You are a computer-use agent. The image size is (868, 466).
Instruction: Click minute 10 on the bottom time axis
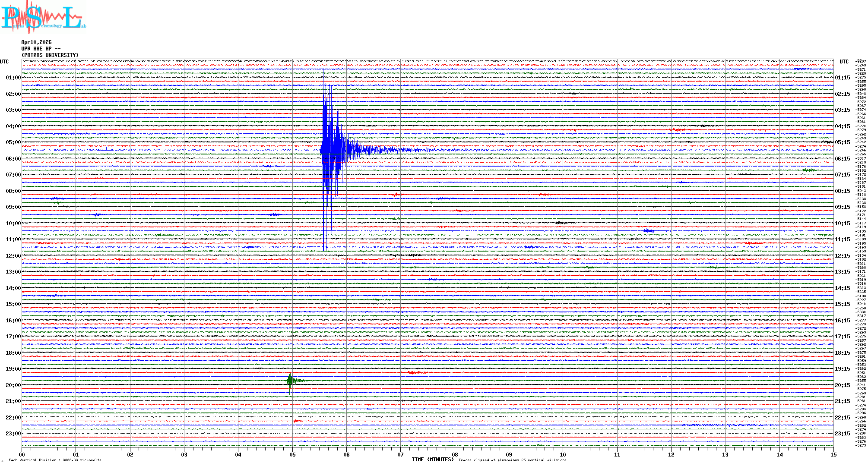[x=563, y=454]
